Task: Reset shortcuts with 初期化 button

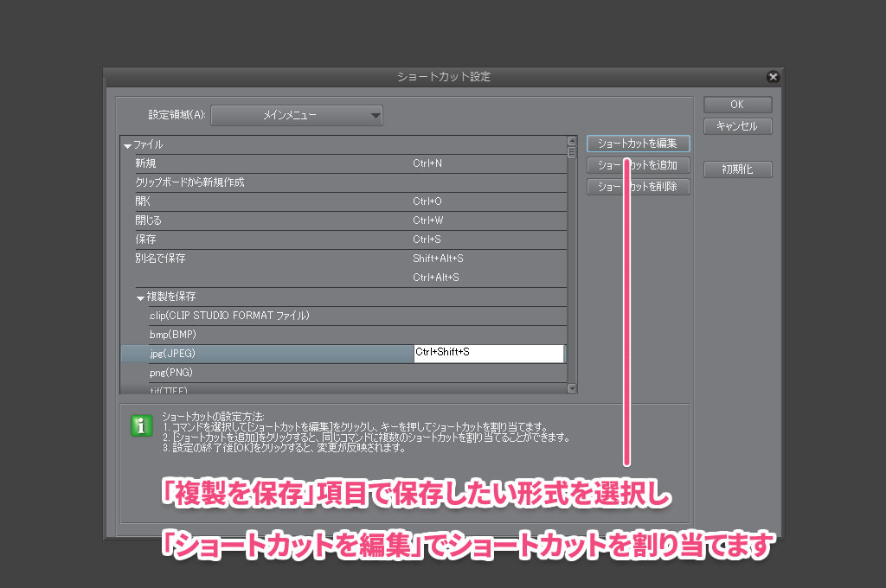Action: click(736, 169)
